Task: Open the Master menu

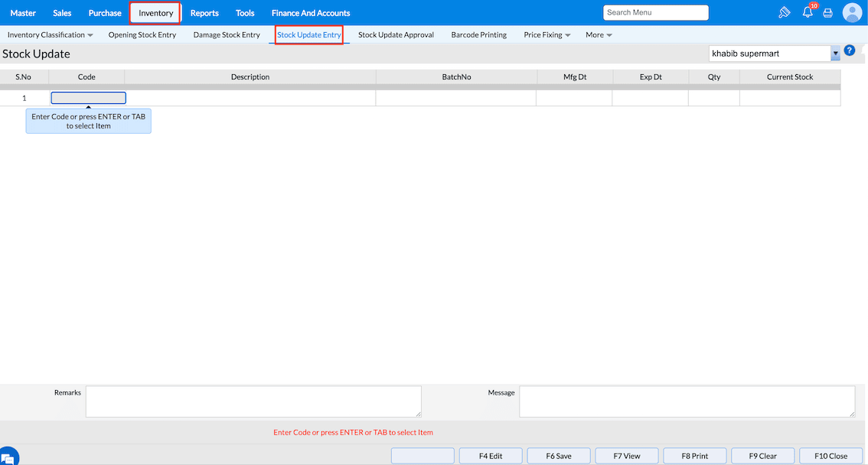Action: pyautogui.click(x=23, y=13)
